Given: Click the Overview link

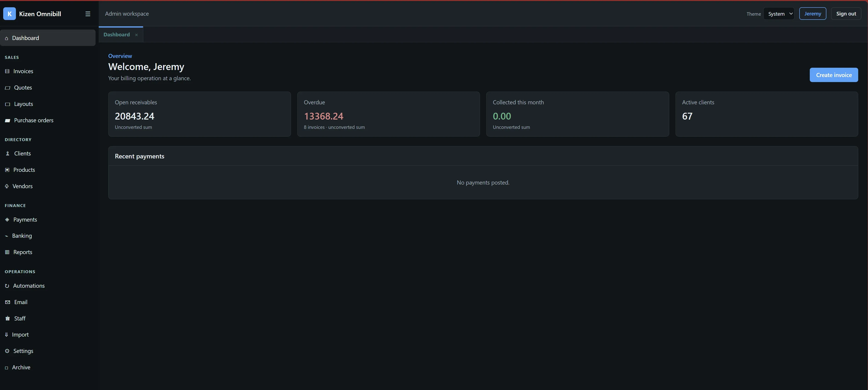Looking at the screenshot, I should [120, 56].
